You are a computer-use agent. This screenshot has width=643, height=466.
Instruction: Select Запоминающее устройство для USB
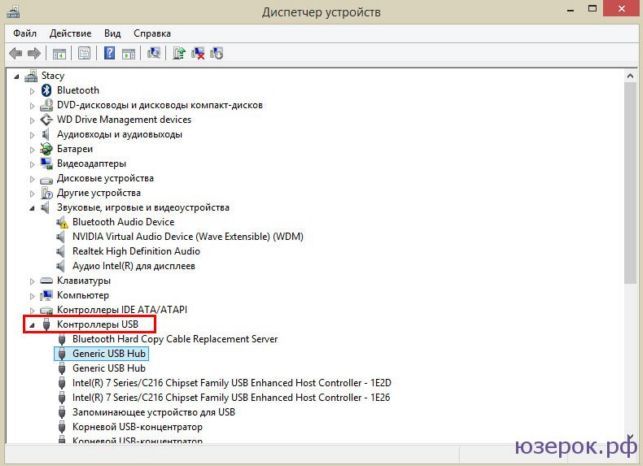click(x=154, y=412)
